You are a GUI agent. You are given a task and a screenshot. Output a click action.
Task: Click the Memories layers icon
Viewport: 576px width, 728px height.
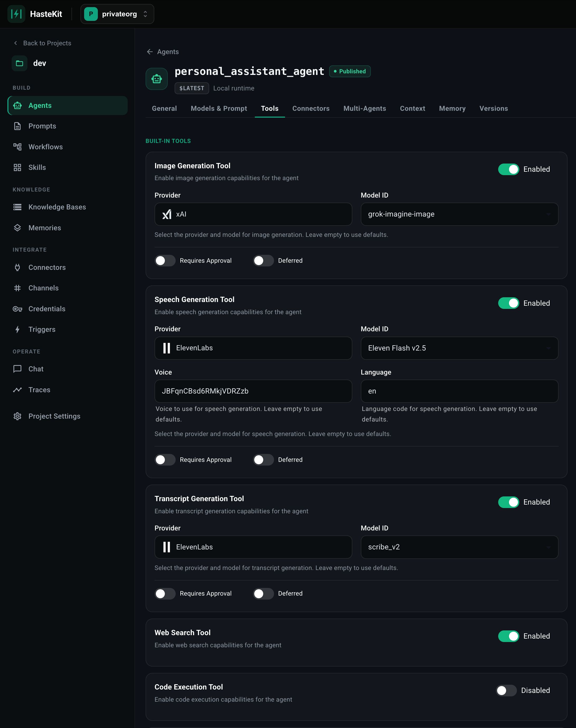[17, 228]
